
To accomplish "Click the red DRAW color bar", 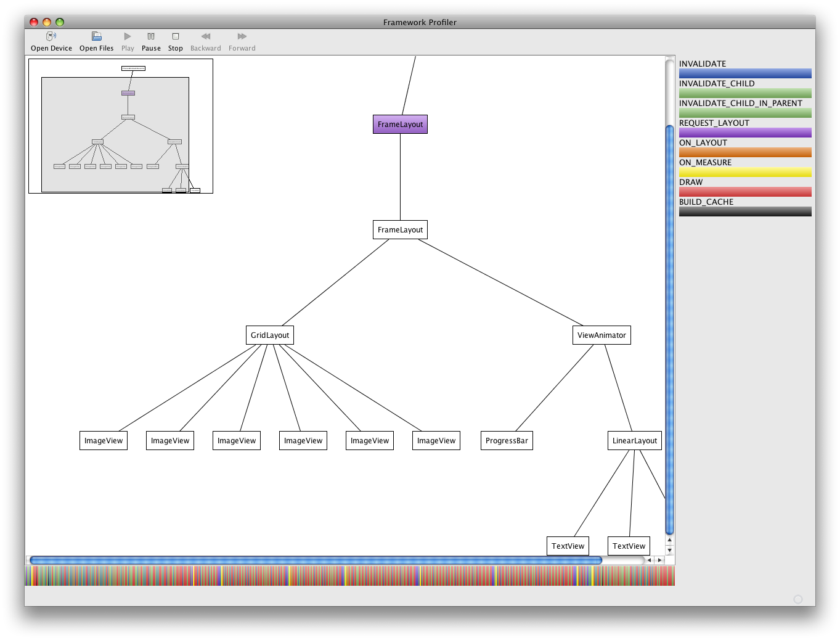I will 745,192.
